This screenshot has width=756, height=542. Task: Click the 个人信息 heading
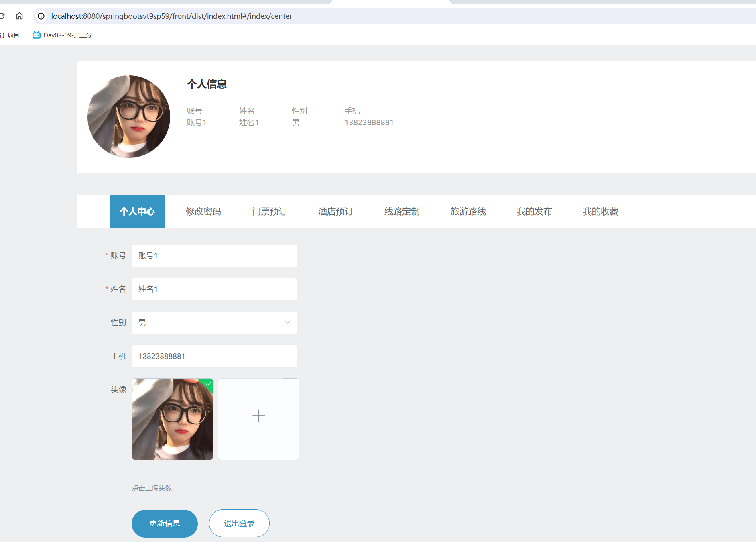point(207,84)
